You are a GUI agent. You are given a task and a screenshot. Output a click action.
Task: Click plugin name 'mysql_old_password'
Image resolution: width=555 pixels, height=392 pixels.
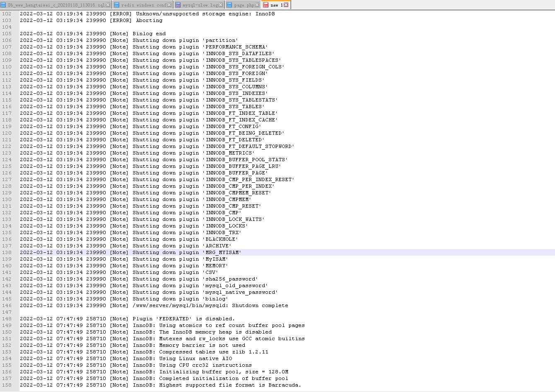click(235, 286)
